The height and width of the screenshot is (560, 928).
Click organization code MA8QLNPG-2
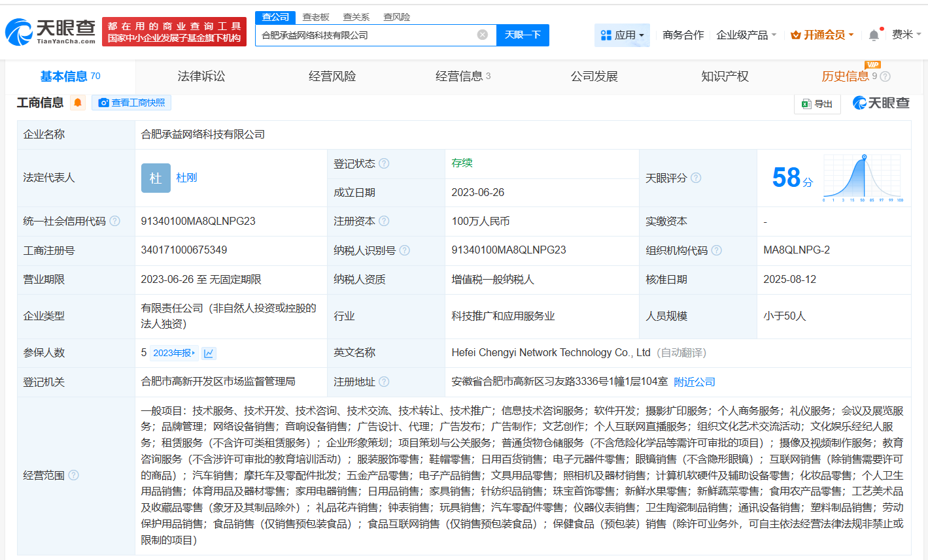point(797,250)
